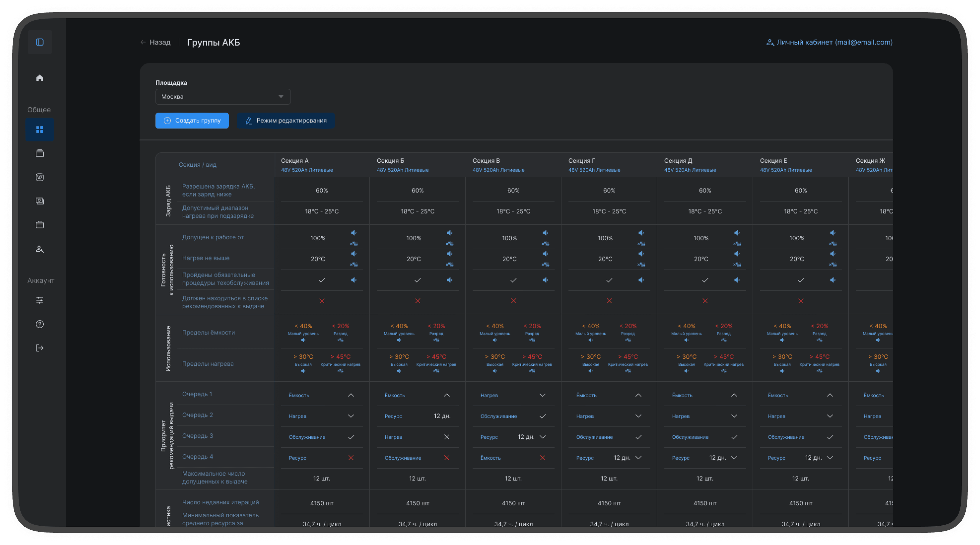
Task: Click the speaker icon beside Секция А 100%
Action: (354, 233)
